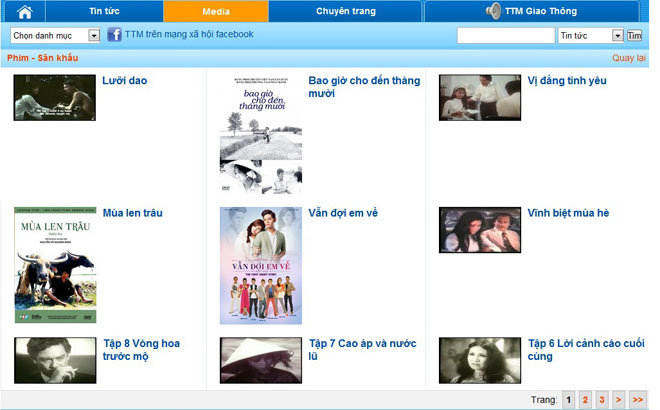
Task: Expand the Chọn danh mục dropdown
Action: point(55,36)
